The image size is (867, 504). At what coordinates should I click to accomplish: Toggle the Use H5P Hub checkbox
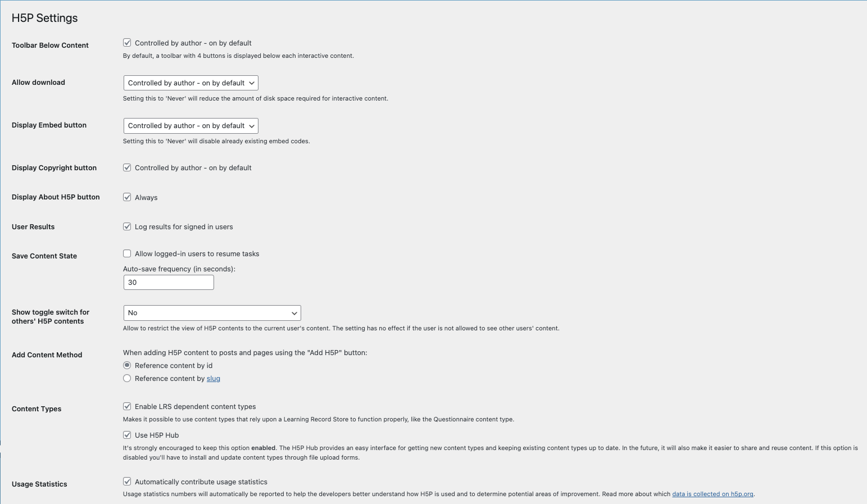pos(127,435)
